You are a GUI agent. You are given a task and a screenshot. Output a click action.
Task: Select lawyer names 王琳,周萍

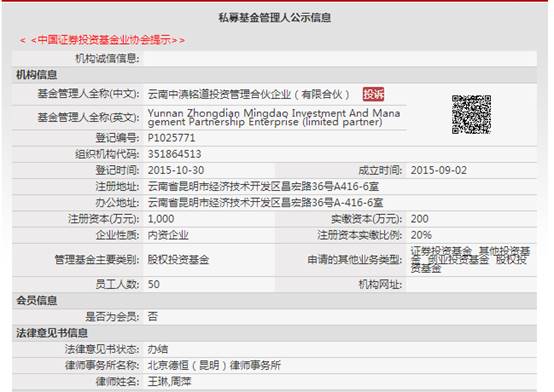(x=169, y=381)
